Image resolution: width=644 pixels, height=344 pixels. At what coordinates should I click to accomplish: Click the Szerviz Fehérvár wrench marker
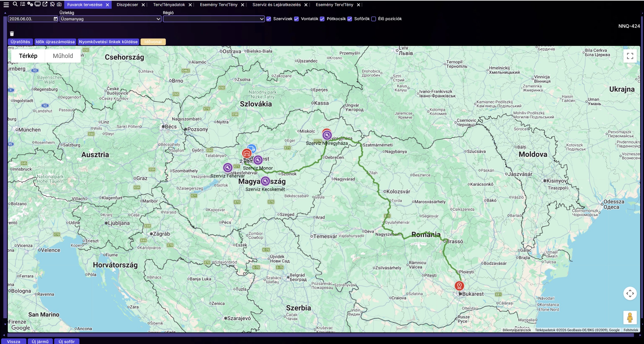[228, 168]
